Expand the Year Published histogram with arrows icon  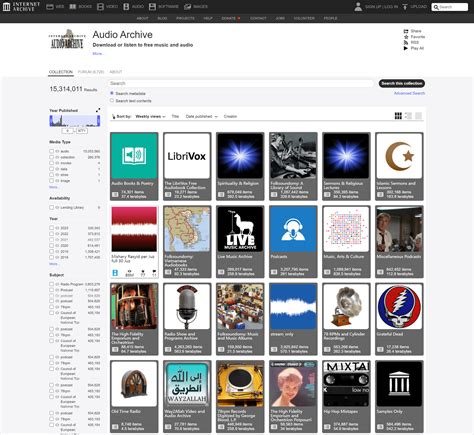(x=98, y=110)
